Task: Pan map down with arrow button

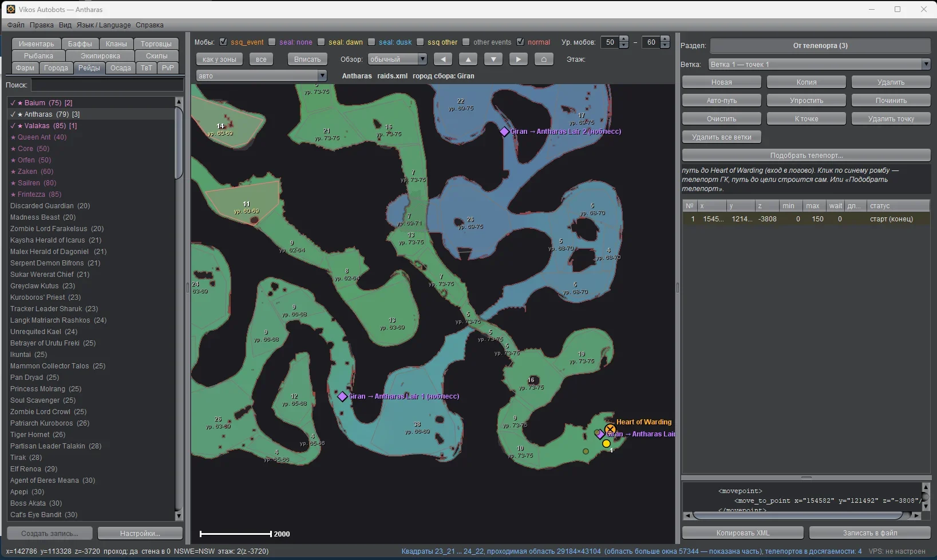Action: [493, 59]
